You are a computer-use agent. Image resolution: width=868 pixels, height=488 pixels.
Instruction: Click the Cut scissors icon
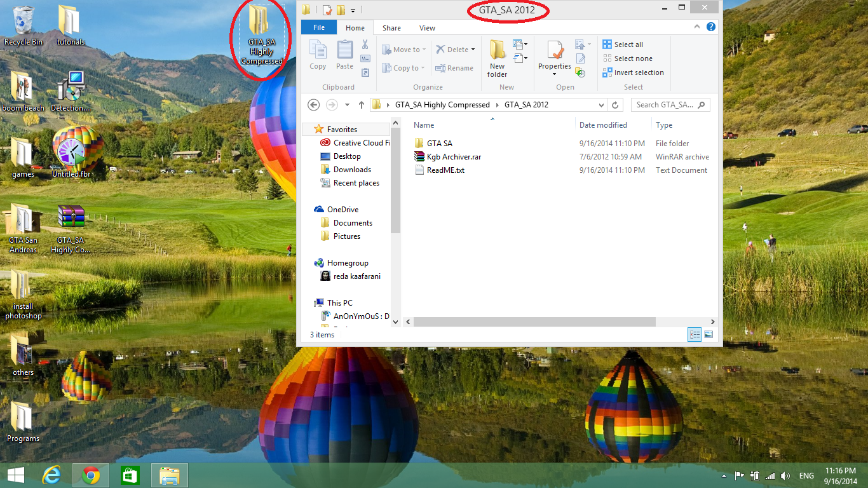click(365, 44)
